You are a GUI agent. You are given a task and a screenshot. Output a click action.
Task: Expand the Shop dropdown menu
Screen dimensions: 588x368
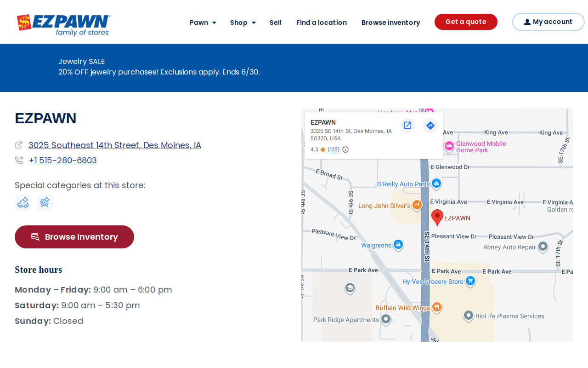[x=243, y=23]
